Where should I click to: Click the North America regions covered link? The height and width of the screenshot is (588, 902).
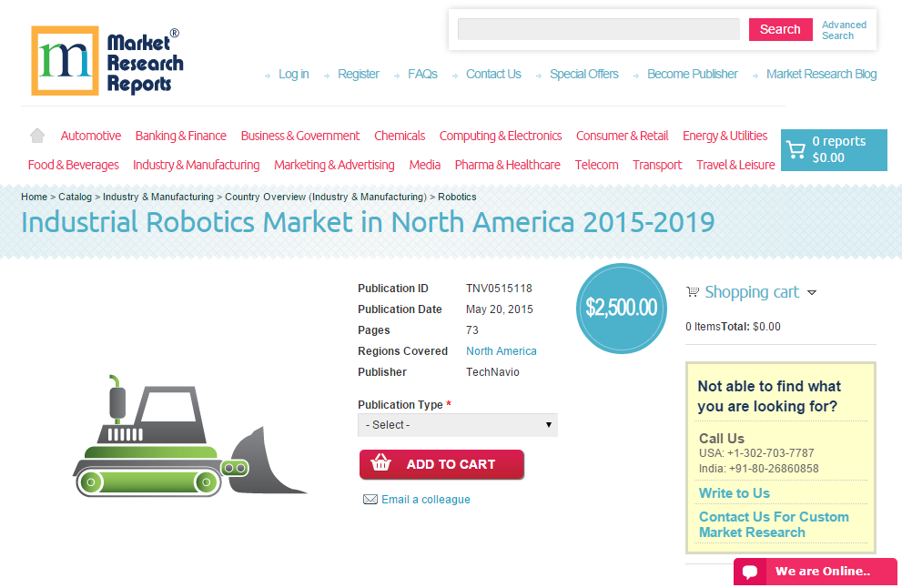[501, 350]
